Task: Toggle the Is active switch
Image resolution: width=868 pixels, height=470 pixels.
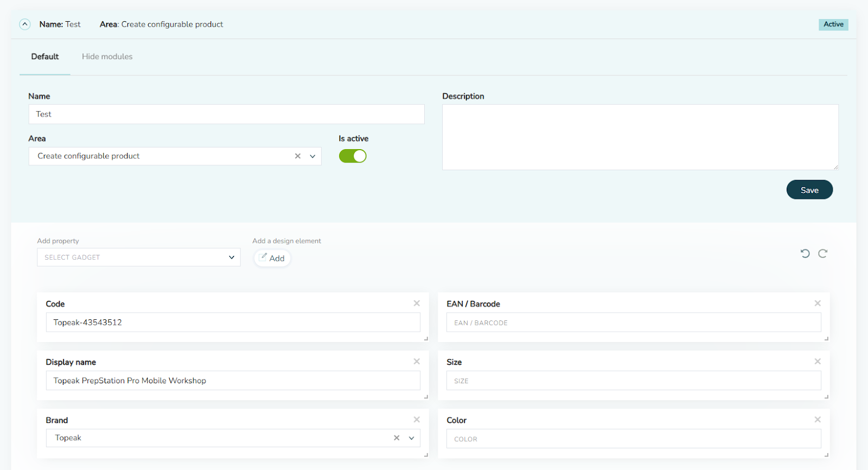Action: [x=353, y=156]
